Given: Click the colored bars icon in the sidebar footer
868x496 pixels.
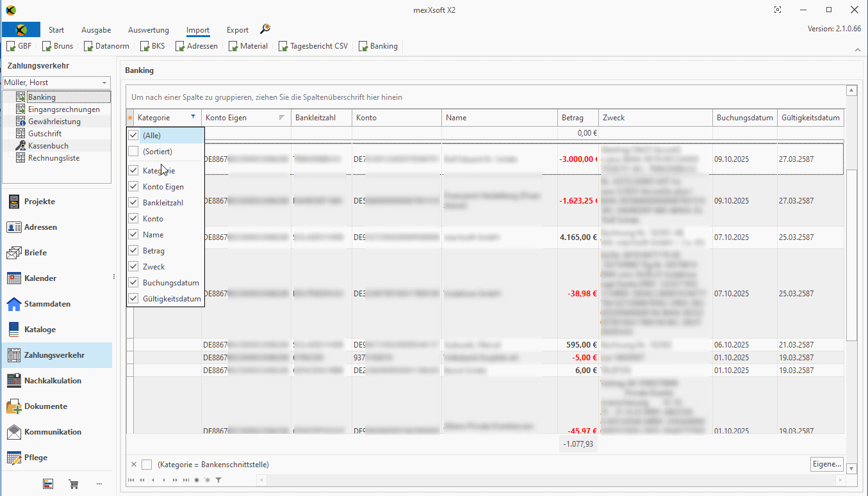Looking at the screenshot, I should pos(48,484).
